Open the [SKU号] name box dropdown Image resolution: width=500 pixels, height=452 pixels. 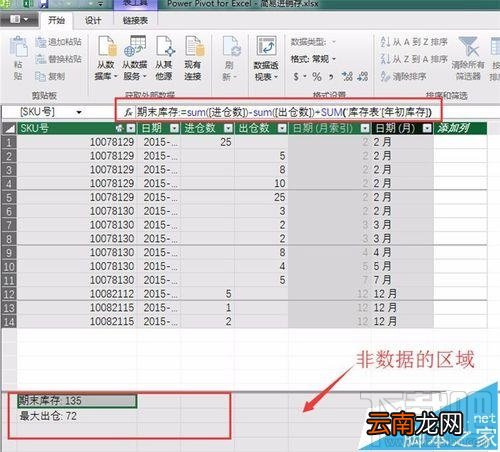(79, 112)
